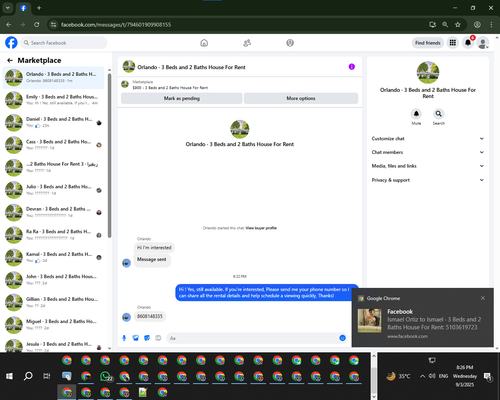This screenshot has width=500, height=400.
Task: Open Gillian conversation in chat list
Action: coord(53,302)
